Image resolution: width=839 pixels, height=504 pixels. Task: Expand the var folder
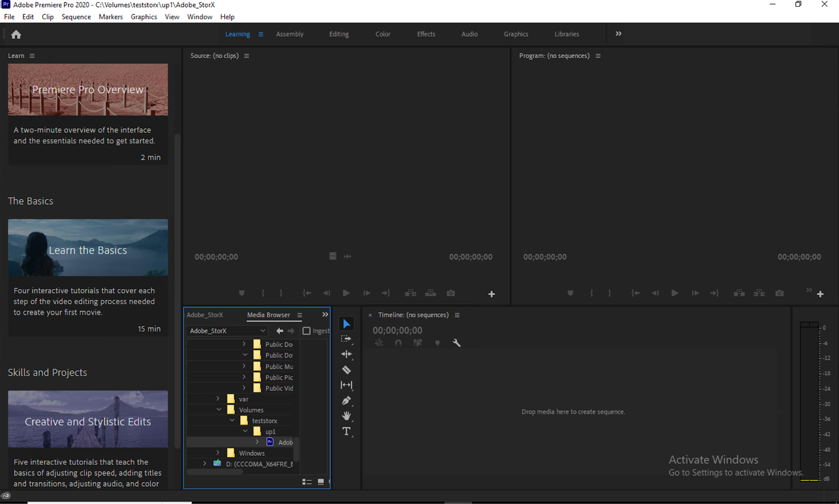pyautogui.click(x=218, y=399)
